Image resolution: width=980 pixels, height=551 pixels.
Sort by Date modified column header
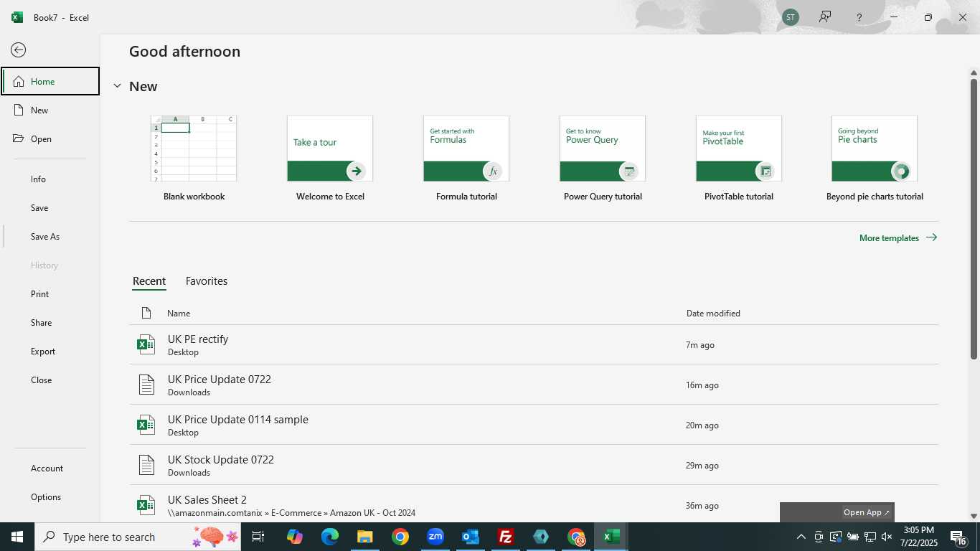[713, 314]
